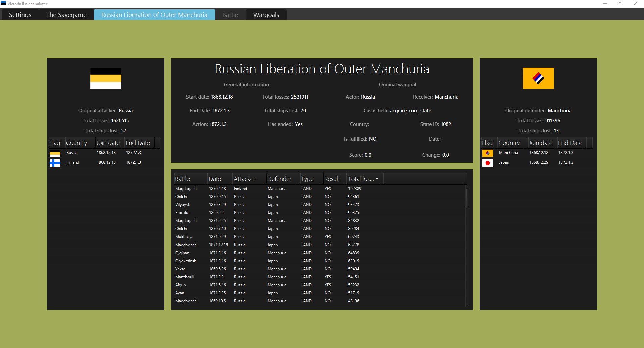Click State ID value 1082
Image resolution: width=644 pixels, height=348 pixels.
point(446,124)
